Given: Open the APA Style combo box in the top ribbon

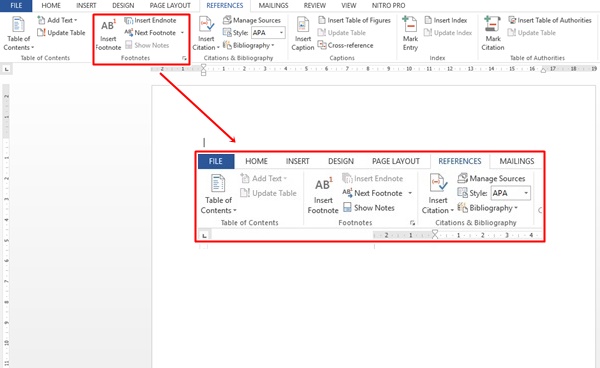Looking at the screenshot, I should pos(268,33).
